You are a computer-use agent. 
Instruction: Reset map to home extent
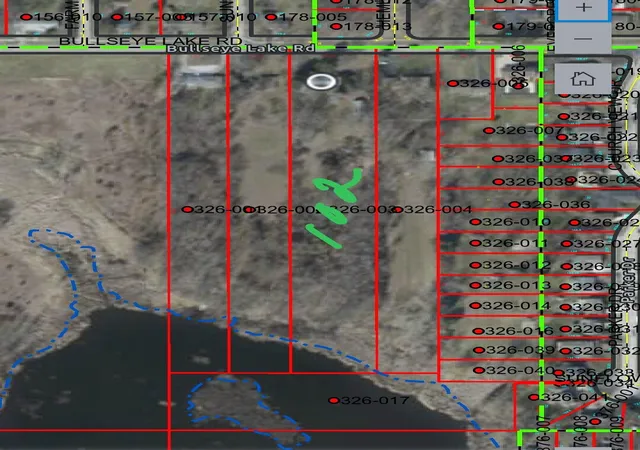(x=583, y=78)
